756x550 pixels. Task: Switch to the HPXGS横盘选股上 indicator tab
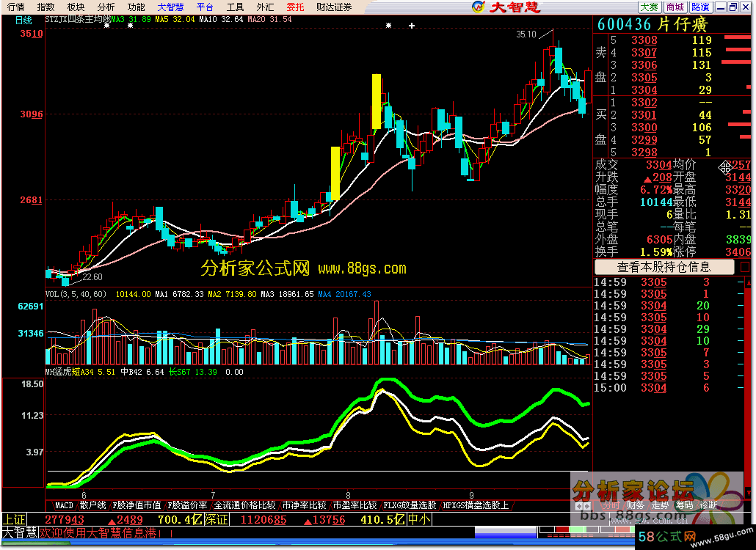click(x=476, y=505)
